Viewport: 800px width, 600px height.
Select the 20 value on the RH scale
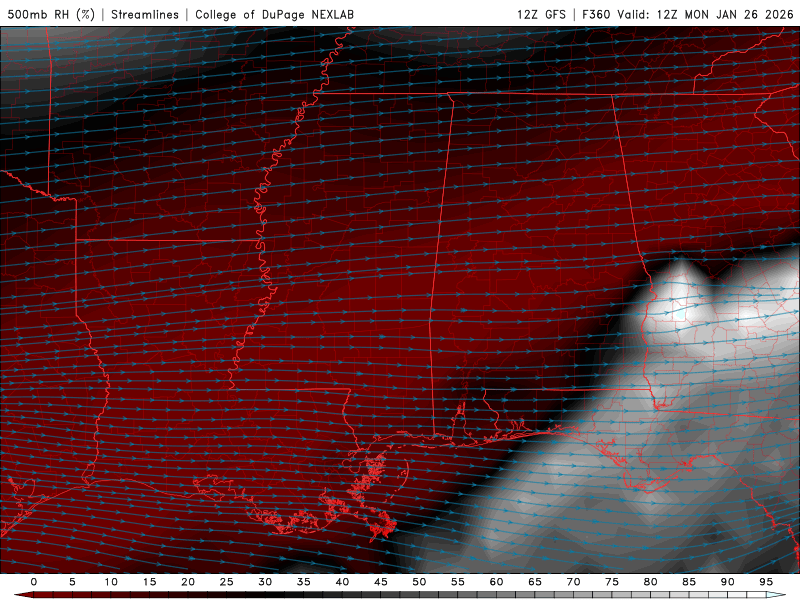(x=188, y=582)
